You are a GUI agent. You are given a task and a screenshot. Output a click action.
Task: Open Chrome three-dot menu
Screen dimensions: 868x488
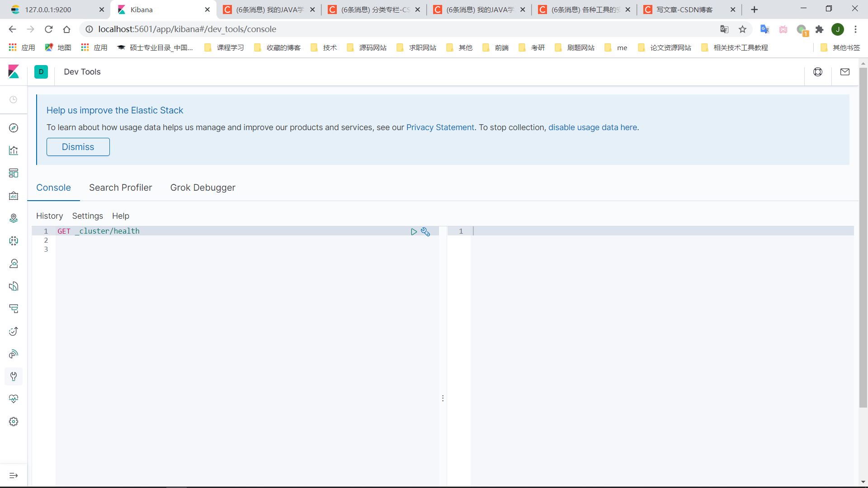pos(855,29)
